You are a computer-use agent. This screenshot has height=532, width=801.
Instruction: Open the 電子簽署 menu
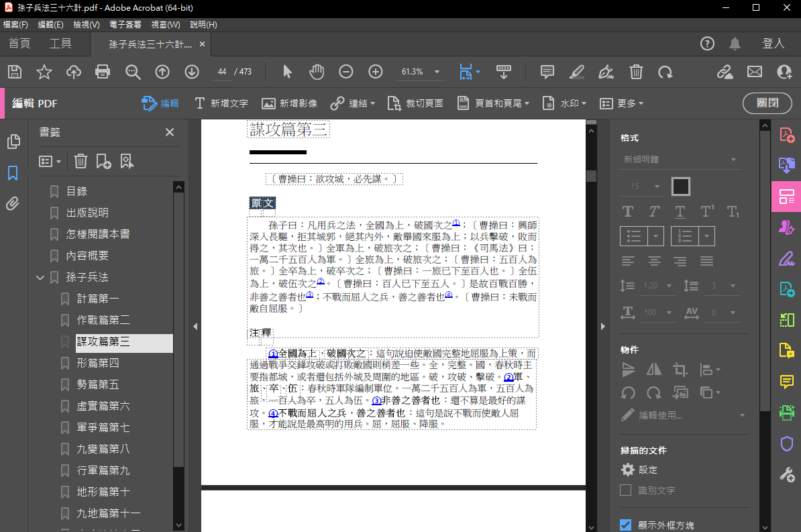click(125, 25)
